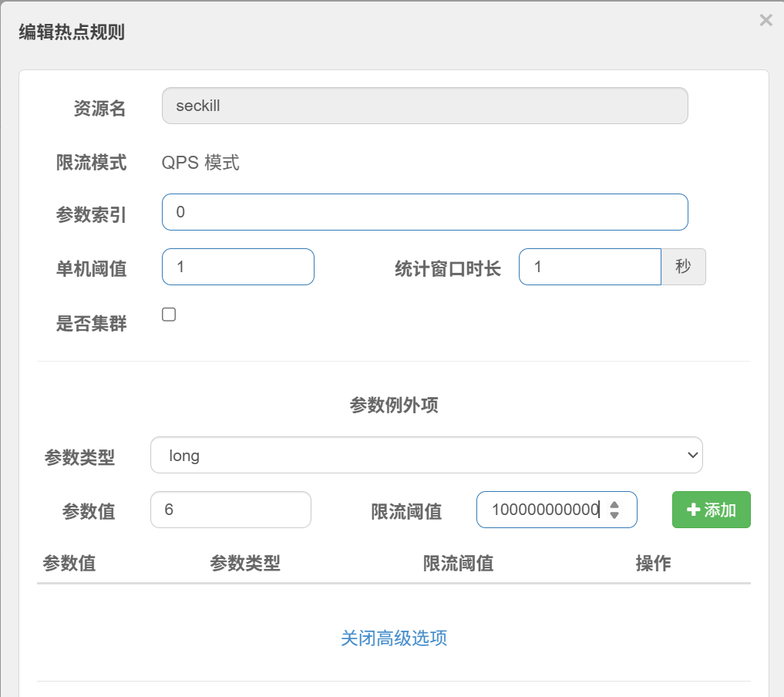
Task: Focus the 限流阈值 number input in 参数例外项
Action: click(543, 510)
